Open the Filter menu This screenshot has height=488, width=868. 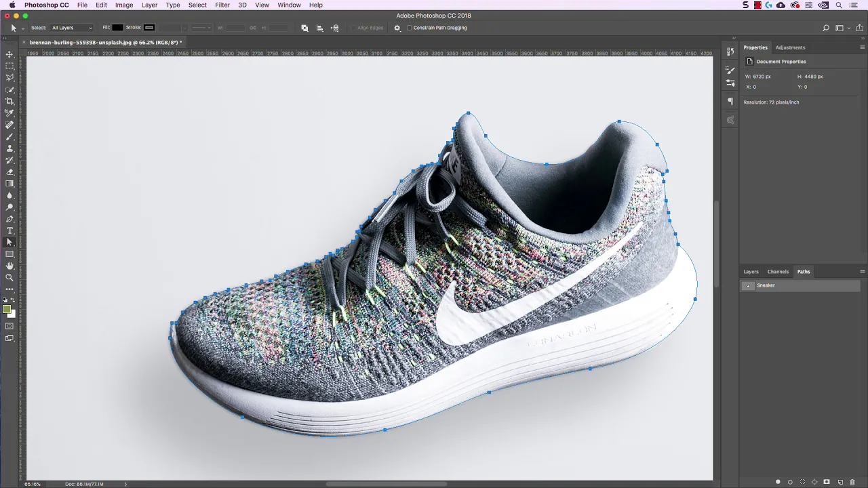[x=222, y=5]
